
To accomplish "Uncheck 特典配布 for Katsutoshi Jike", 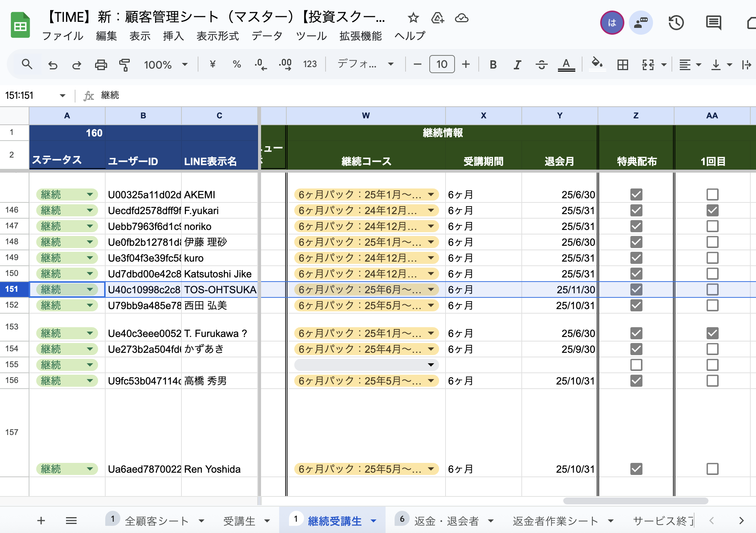I will [636, 274].
